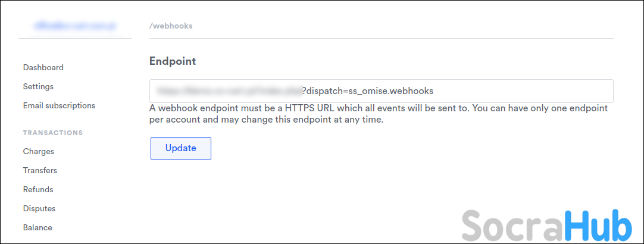
Task: Open Email subscriptions in the sidebar
Action: [59, 106]
